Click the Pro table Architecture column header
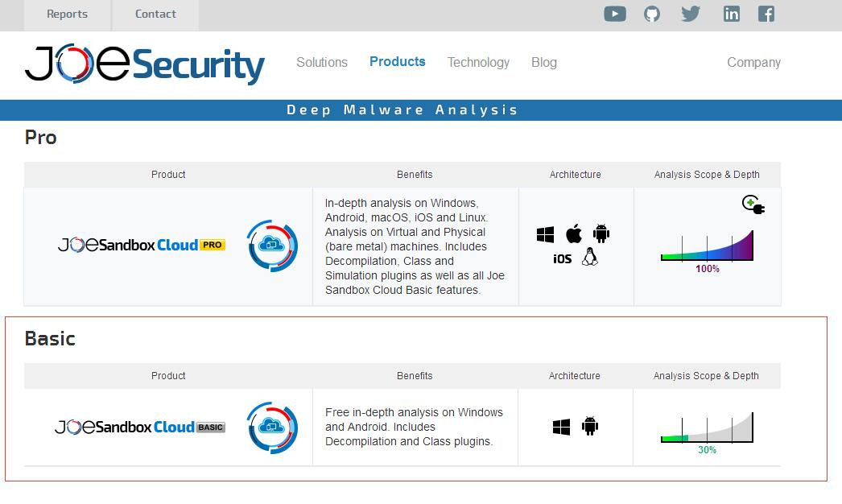This screenshot has width=842, height=504. (x=575, y=175)
